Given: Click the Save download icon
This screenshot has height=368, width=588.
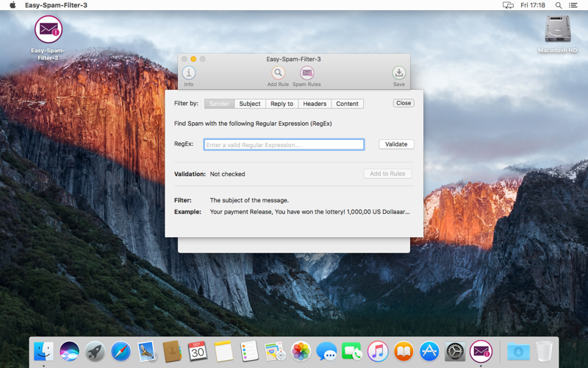Looking at the screenshot, I should (398, 73).
